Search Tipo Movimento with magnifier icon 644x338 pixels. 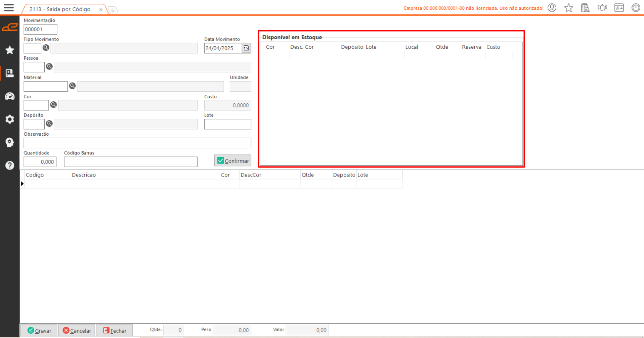(x=46, y=48)
